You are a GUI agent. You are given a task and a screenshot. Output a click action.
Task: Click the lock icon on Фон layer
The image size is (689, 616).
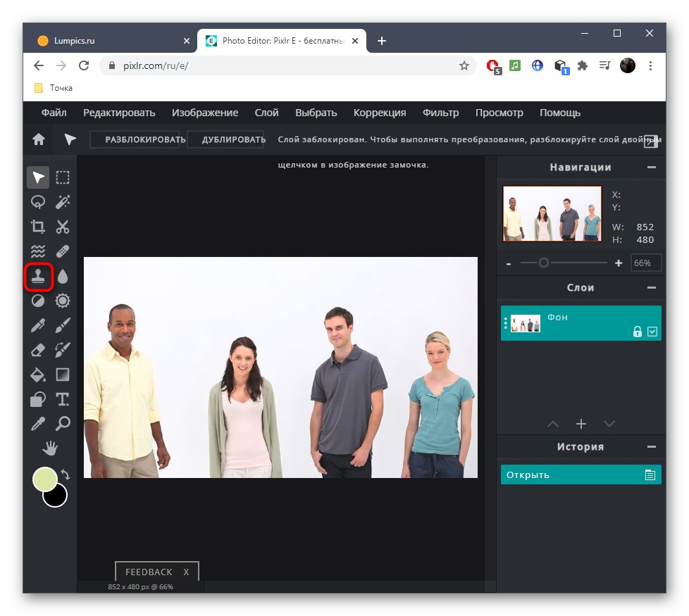coord(637,332)
